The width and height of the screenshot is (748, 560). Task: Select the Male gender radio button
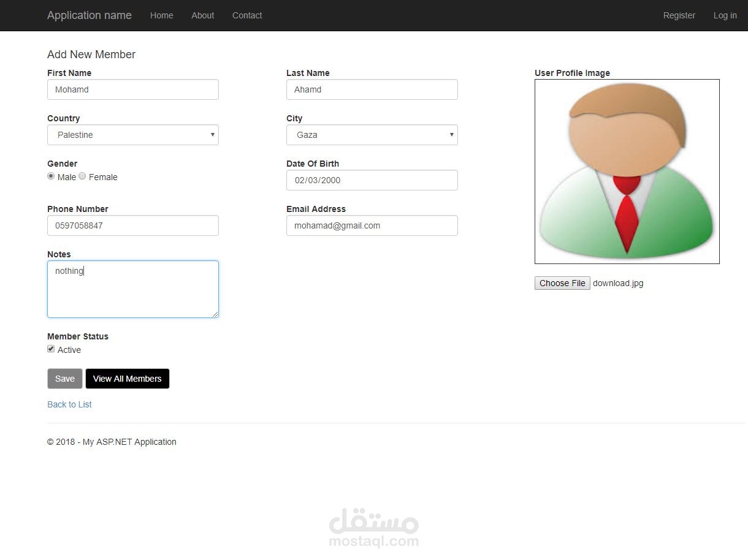click(51, 176)
